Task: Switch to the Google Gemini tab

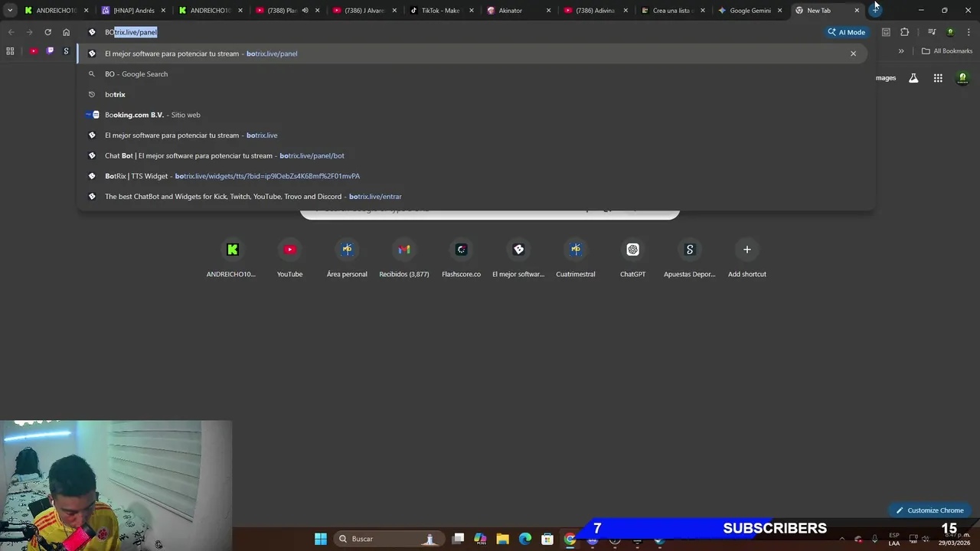Action: click(749, 11)
